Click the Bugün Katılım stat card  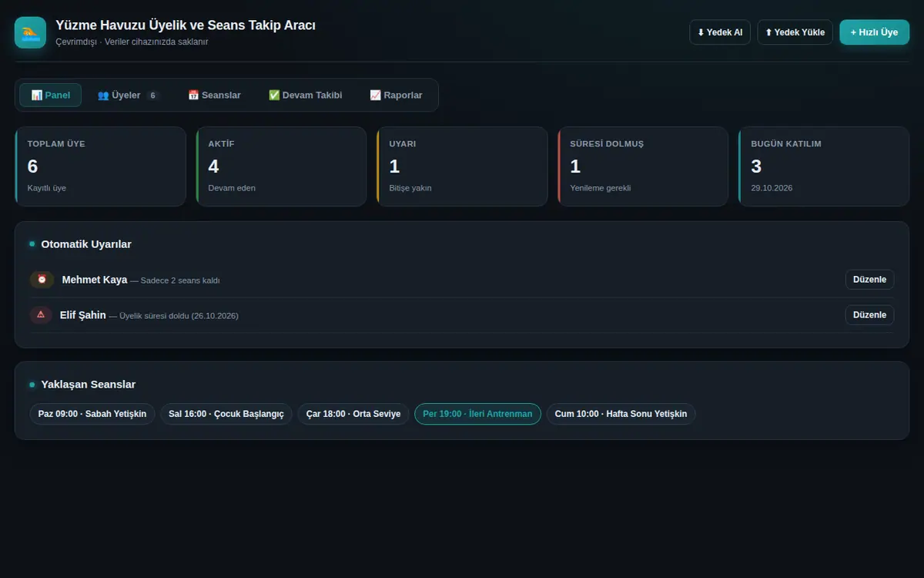824,166
